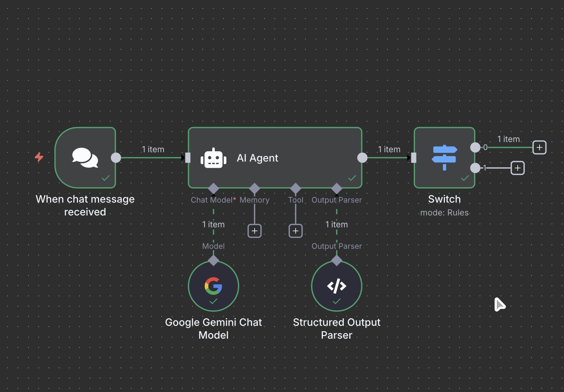Click the Chat Model diamond connector on AI Agent

click(213, 189)
